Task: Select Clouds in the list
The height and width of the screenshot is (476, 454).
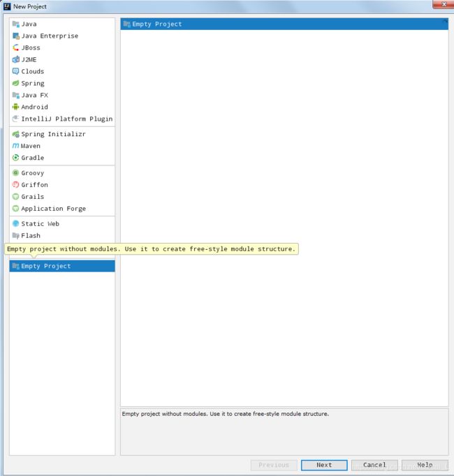Action: (x=62, y=71)
